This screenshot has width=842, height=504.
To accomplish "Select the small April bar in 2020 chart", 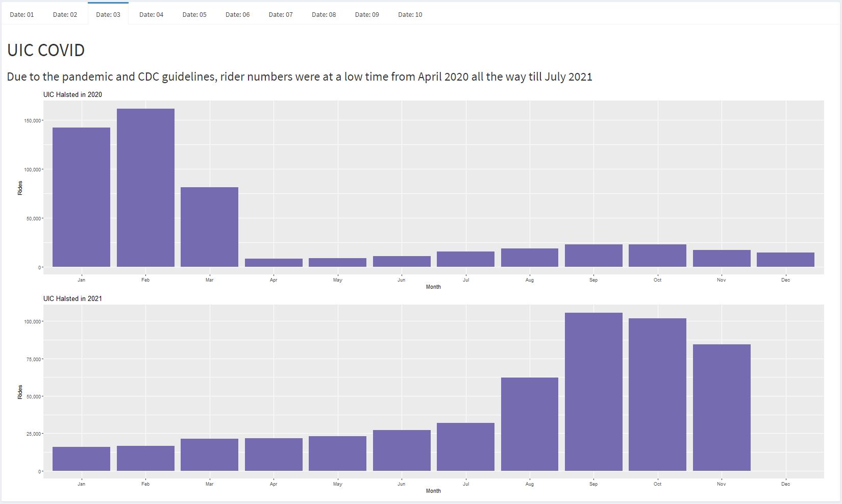I will (274, 262).
